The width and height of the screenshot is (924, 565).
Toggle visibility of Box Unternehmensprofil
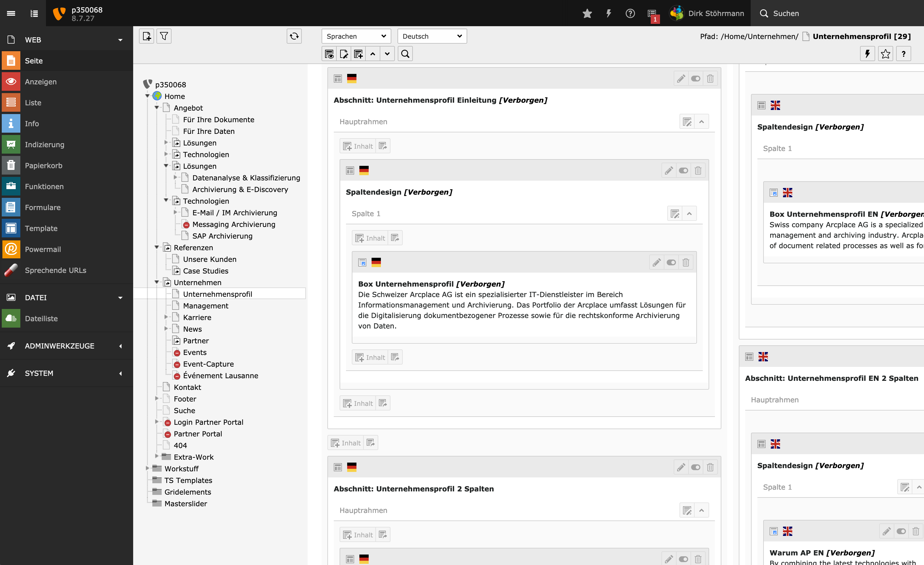[671, 262]
